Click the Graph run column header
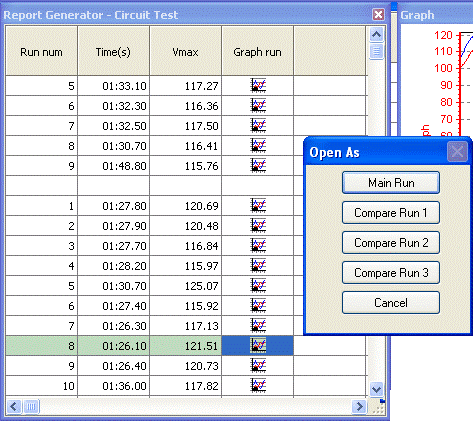This screenshot has height=421, width=473. 257,51
